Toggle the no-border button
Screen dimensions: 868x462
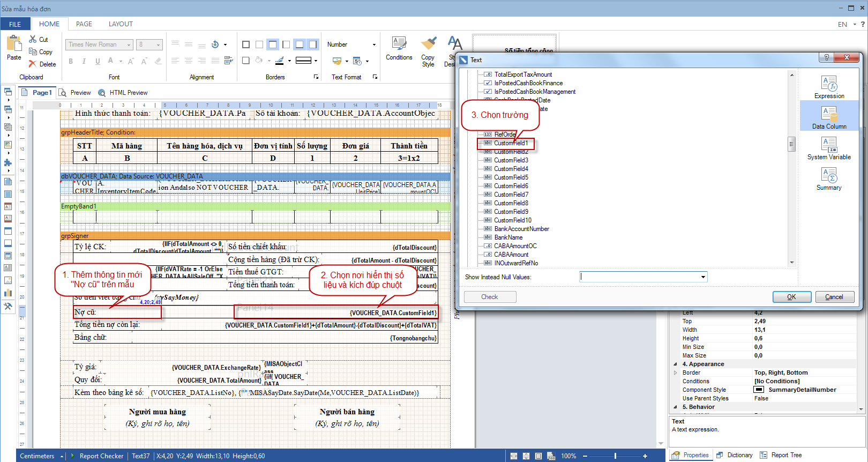pos(259,44)
